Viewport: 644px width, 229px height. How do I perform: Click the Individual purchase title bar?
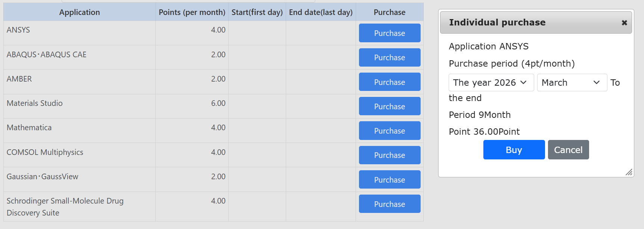point(523,22)
